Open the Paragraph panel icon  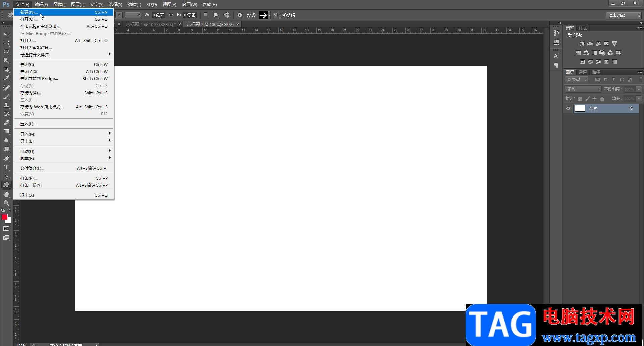pos(556,65)
